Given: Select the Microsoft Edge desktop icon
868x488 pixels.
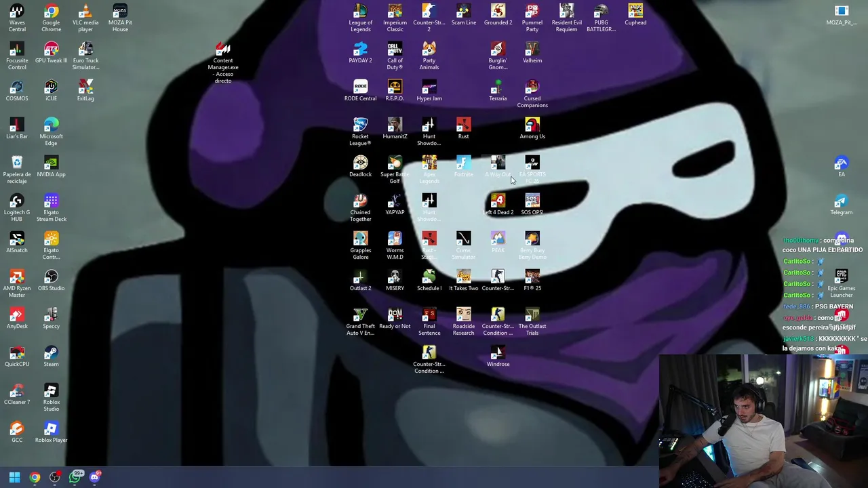Looking at the screenshot, I should [51, 131].
